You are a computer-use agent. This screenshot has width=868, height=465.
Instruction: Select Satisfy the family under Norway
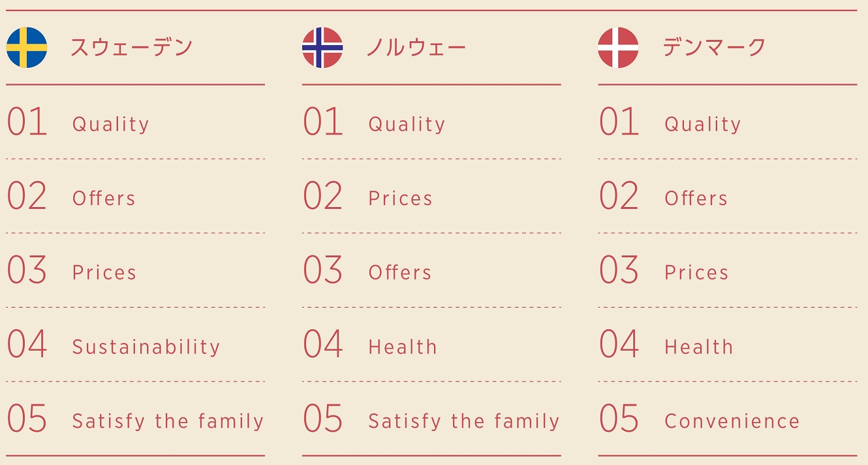pos(464,421)
